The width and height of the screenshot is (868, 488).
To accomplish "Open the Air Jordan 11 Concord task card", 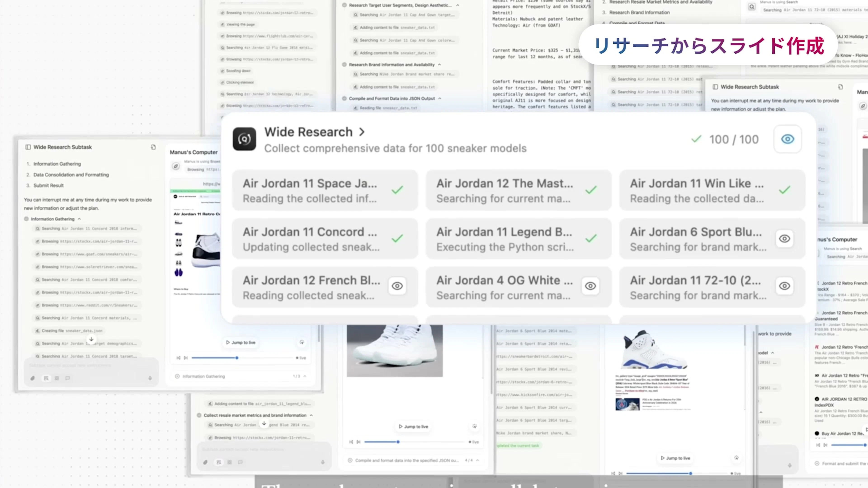I will pyautogui.click(x=325, y=239).
